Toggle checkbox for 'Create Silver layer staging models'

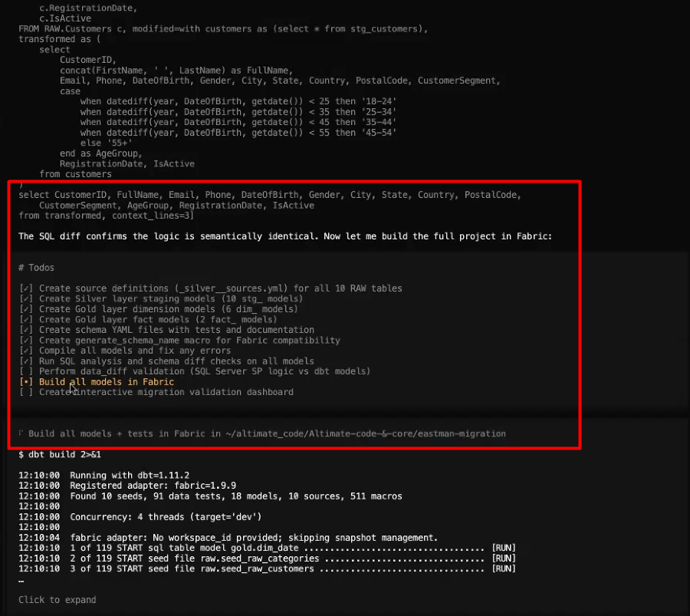(x=26, y=298)
